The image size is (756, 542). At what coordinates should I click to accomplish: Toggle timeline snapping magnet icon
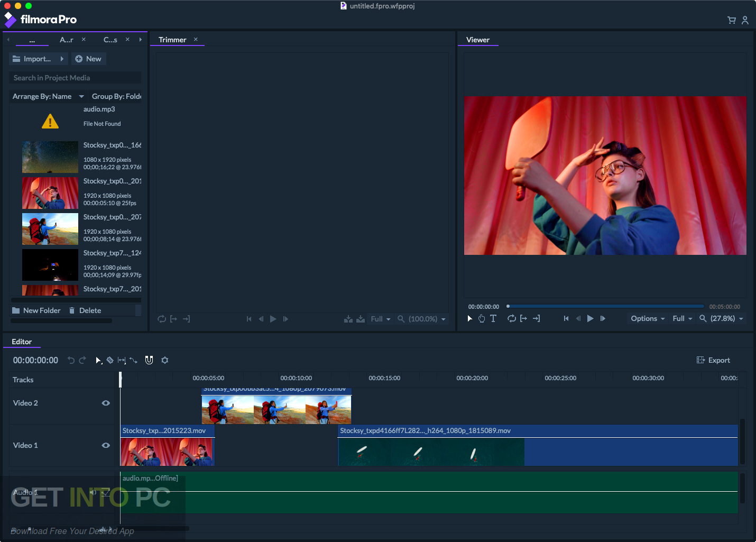pos(149,360)
